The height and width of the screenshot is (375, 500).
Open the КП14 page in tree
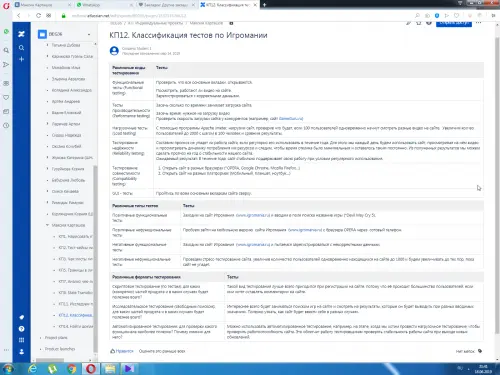pyautogui.click(x=76, y=326)
